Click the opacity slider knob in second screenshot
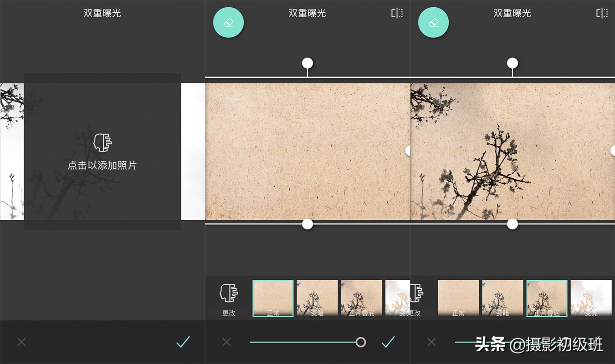This screenshot has width=615, height=364. point(360,342)
